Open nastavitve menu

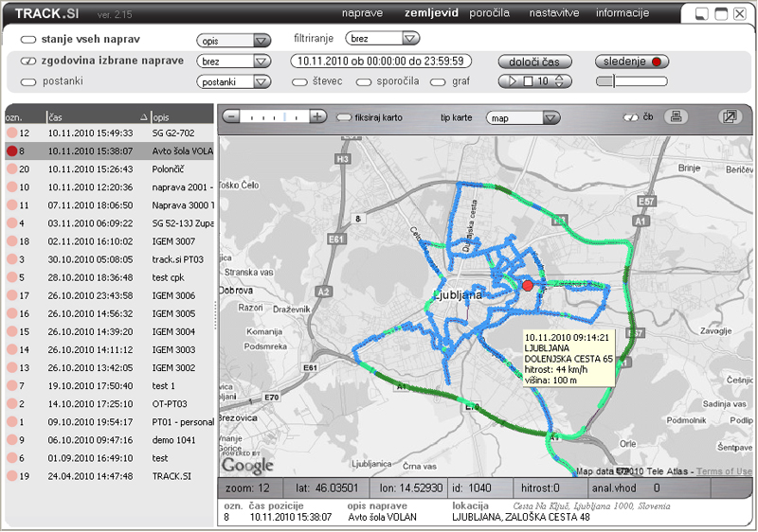click(554, 13)
